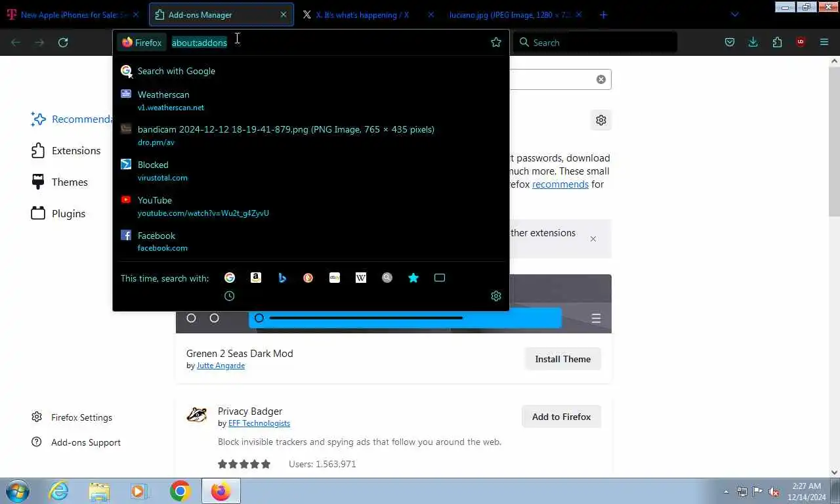This screenshot has width=840, height=504.
Task: Go forward to the next page
Action: click(39, 43)
